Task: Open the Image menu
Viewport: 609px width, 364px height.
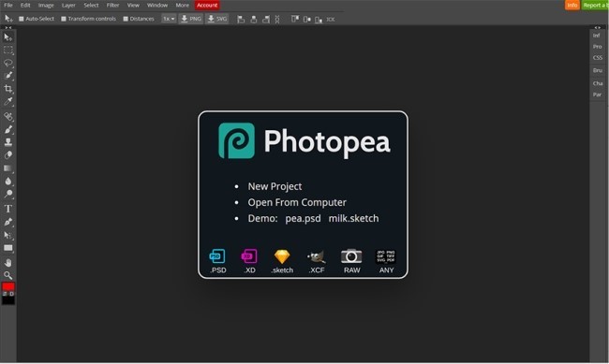Action: tap(46, 5)
